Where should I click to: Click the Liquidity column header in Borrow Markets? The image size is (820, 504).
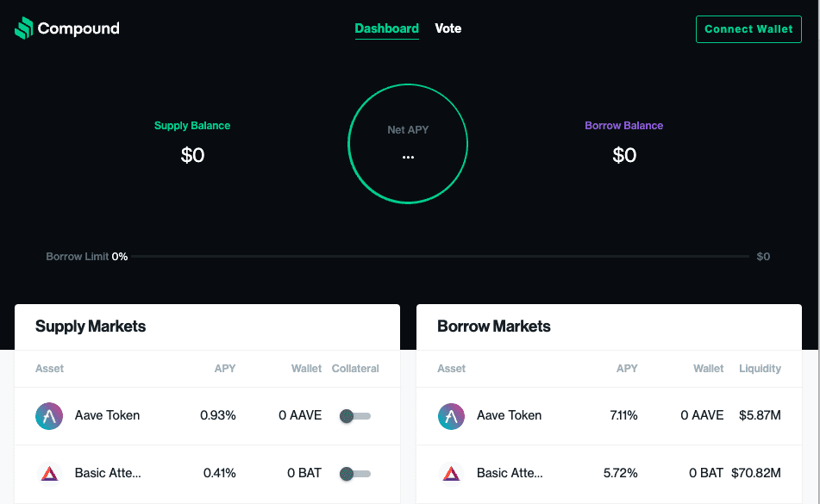coord(760,369)
